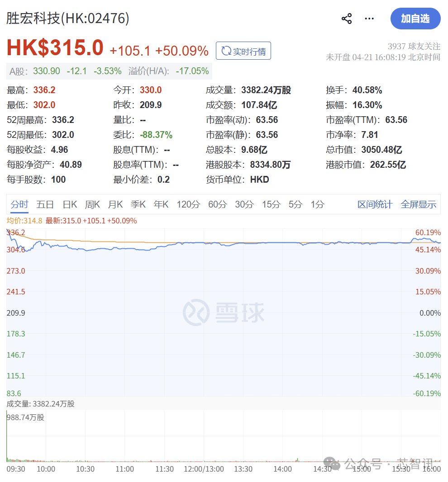The image size is (448, 482).
Task: Switch to the 周K chart tab
Action: tap(92, 204)
